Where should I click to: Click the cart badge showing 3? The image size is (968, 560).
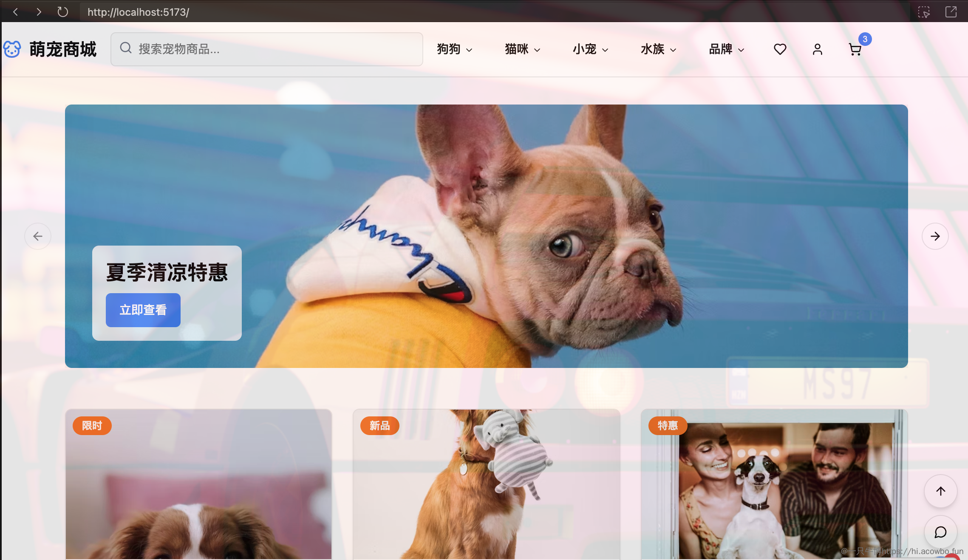pyautogui.click(x=865, y=39)
